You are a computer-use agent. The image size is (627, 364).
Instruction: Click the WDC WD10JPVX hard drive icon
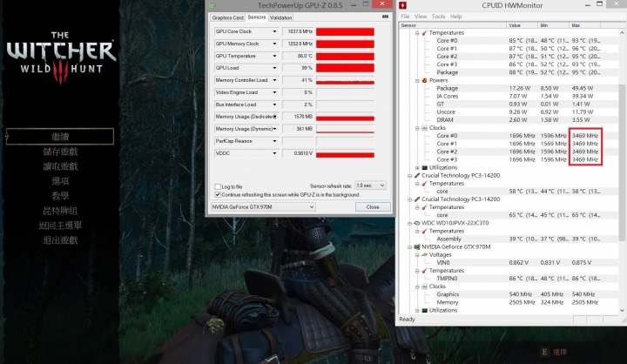coord(416,223)
